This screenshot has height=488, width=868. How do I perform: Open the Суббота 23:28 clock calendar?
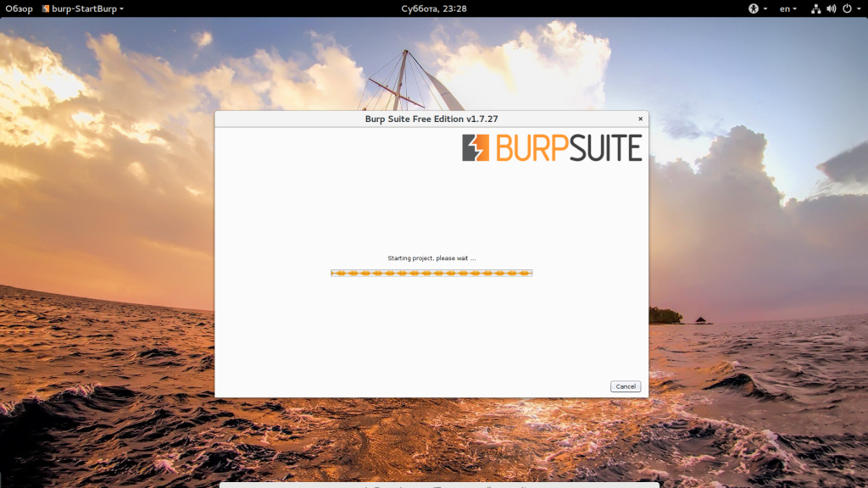pyautogui.click(x=433, y=8)
